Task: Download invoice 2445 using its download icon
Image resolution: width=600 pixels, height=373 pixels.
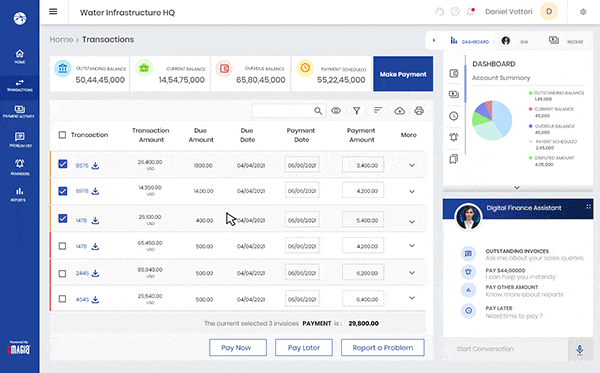Action: point(95,273)
